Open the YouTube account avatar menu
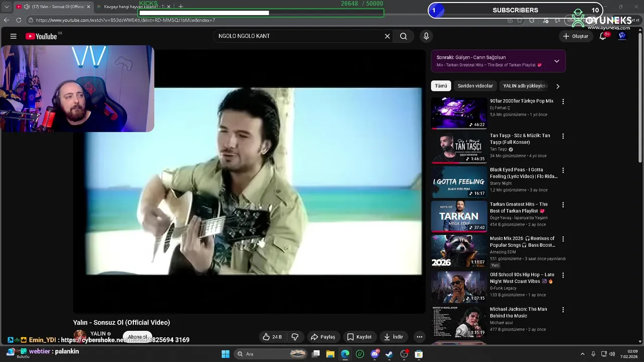Screen dimensions: 644x362 tap(622, 36)
